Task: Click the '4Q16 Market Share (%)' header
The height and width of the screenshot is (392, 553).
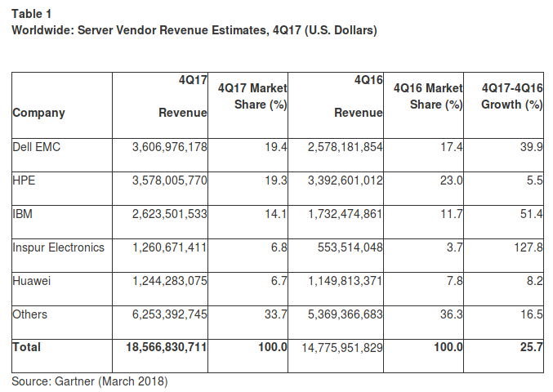Action: [428, 96]
